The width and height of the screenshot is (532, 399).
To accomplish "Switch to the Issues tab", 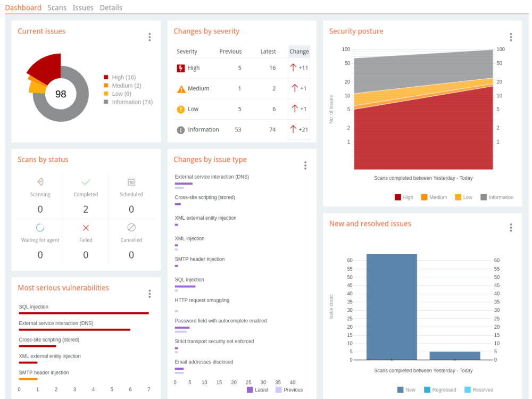I will (x=83, y=7).
